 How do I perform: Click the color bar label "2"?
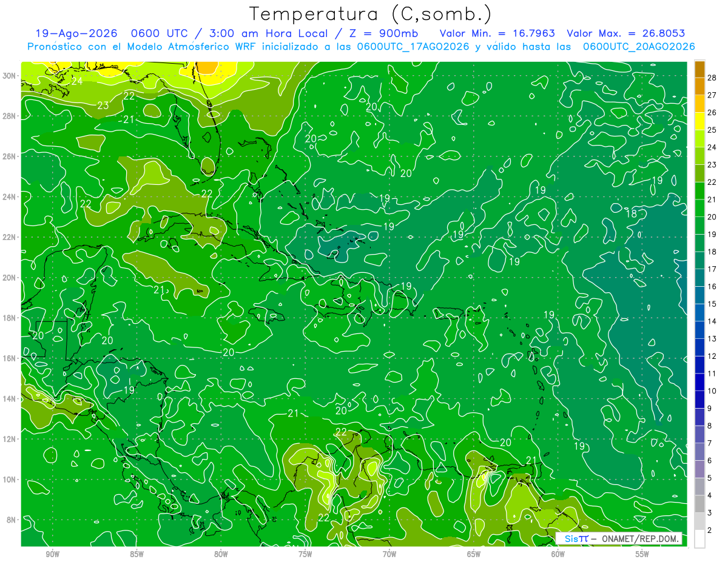point(710,530)
